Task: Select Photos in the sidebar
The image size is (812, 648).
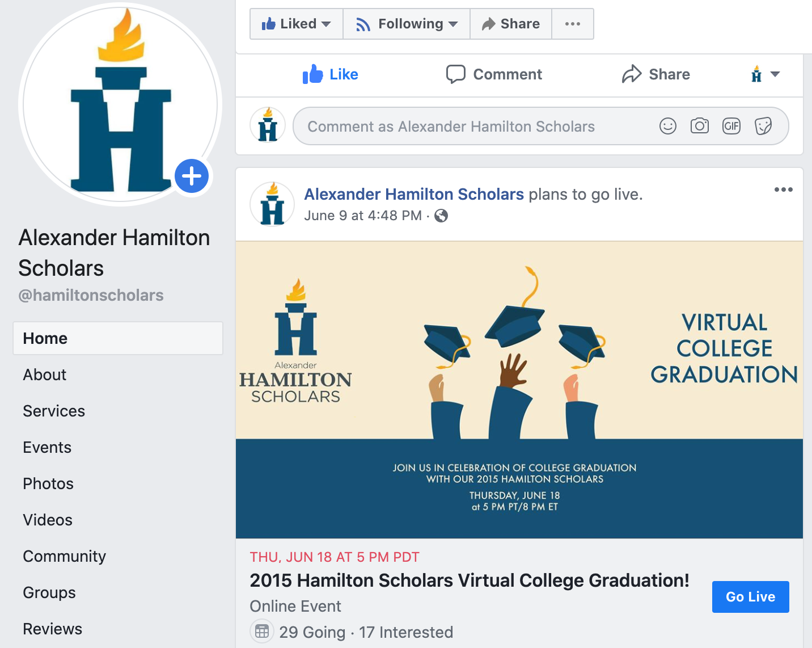Action: (48, 483)
